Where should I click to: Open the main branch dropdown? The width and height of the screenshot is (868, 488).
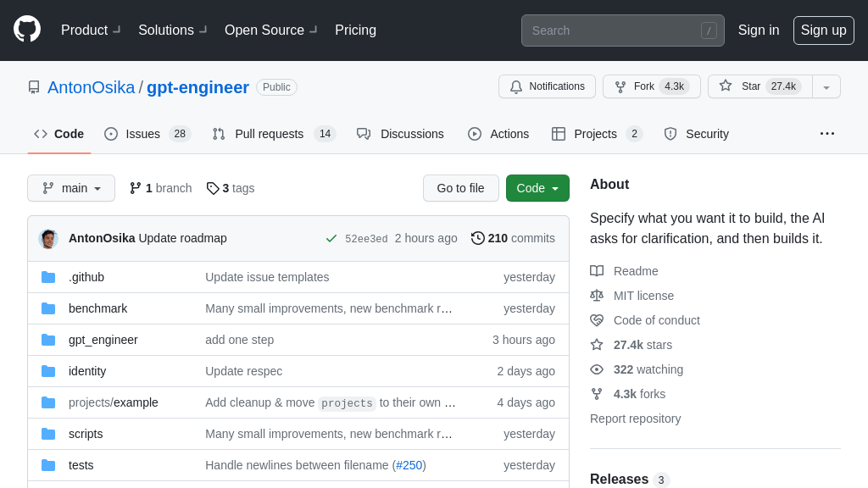71,188
